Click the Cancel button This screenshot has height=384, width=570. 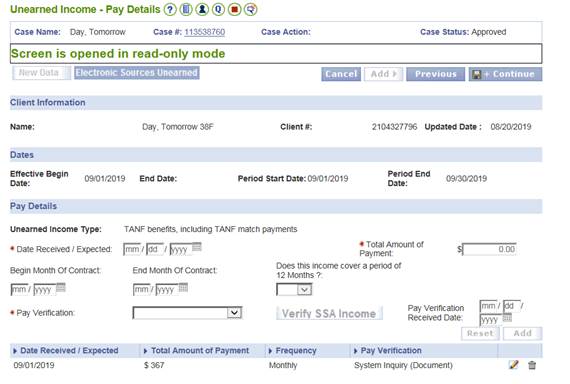pos(341,74)
